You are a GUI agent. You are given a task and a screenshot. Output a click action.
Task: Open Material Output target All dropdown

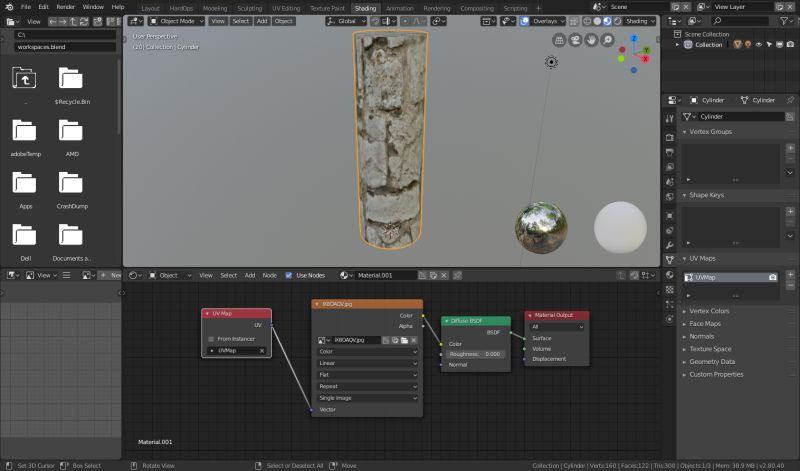click(557, 327)
